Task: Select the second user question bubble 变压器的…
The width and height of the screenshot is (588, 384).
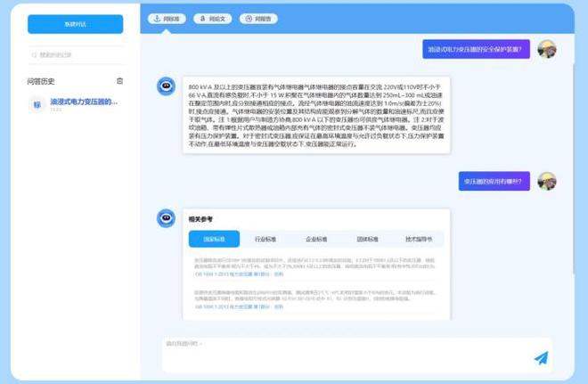Action: [494, 181]
